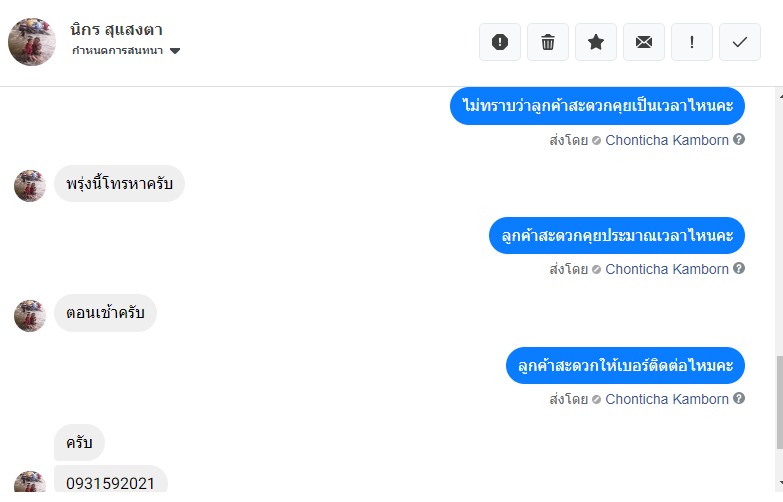783x502 pixels.
Task: Click the spam report exclamation octagon icon
Action: (x=500, y=42)
